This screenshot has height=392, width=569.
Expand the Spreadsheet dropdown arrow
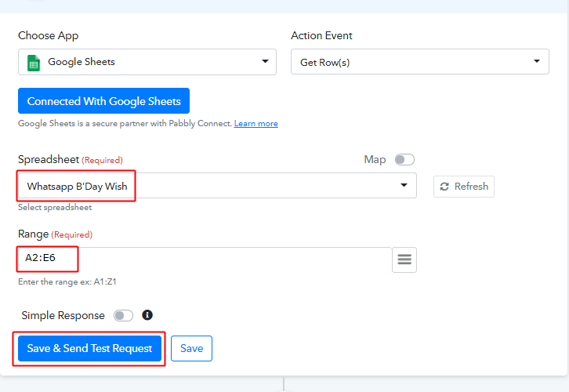click(x=404, y=186)
